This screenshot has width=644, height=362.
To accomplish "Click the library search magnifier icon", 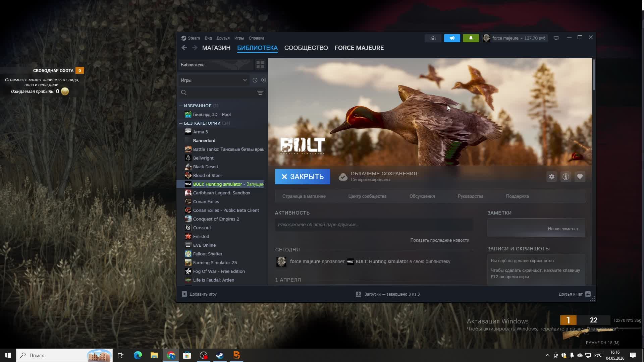I will coord(183,93).
